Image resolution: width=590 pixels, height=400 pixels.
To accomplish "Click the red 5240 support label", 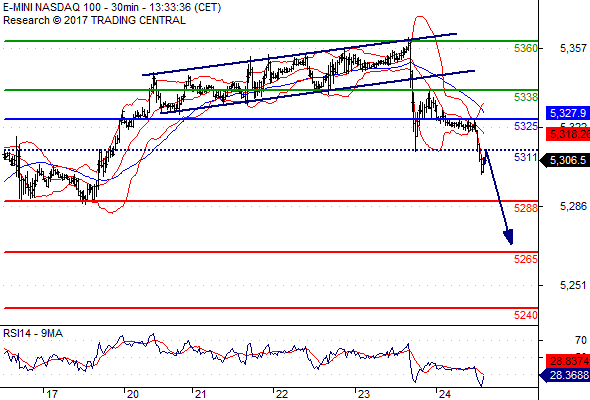I will [x=526, y=315].
